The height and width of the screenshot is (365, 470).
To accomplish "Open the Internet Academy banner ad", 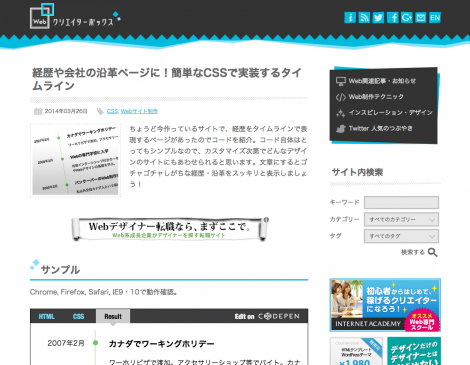I will (x=385, y=305).
